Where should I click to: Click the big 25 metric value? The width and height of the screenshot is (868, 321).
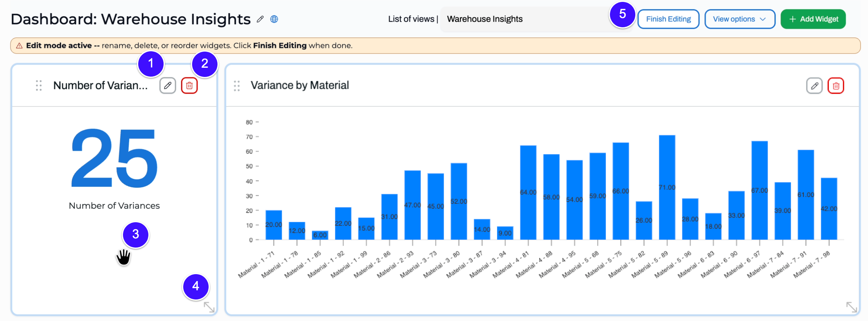pyautogui.click(x=114, y=158)
